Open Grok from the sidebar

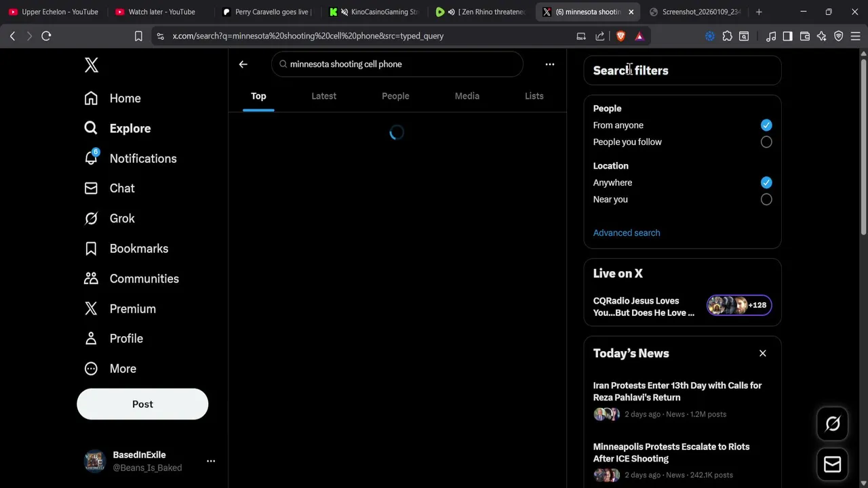pos(109,218)
